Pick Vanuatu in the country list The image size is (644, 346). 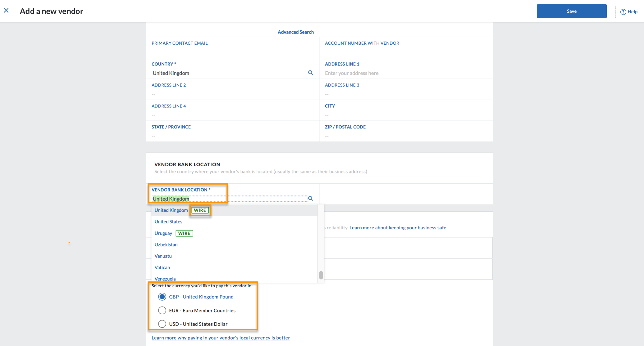(163, 256)
